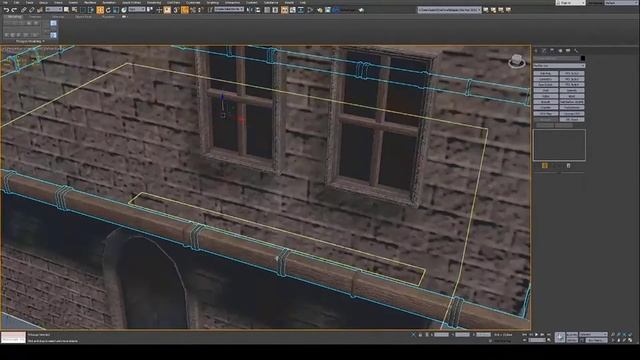Switch to the Freeform ribbon tab
The image size is (640, 360).
pyautogui.click(x=35, y=17)
